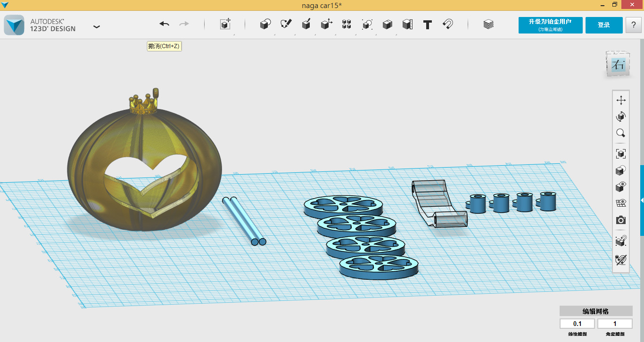This screenshot has width=644, height=342.
Task: Select the Pan tool in navigation bar
Action: [x=621, y=100]
